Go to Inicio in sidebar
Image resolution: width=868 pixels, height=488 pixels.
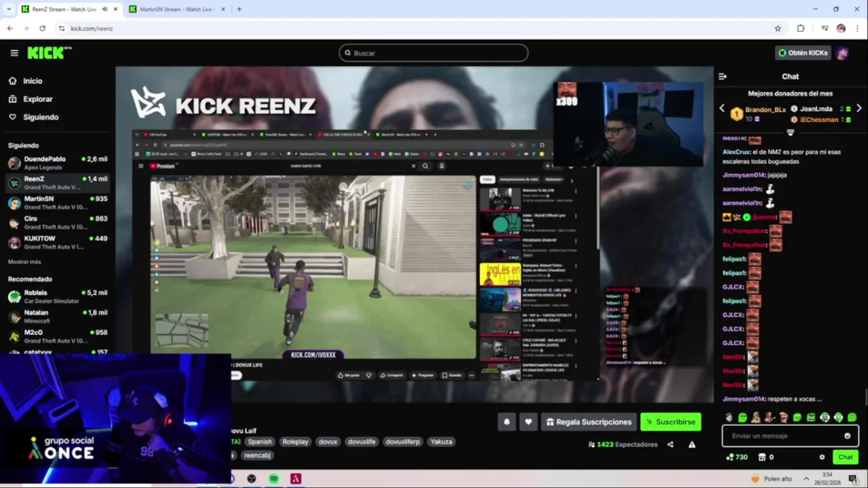point(26,81)
